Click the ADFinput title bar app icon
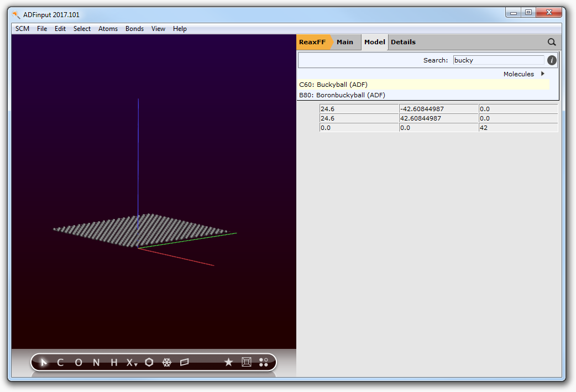The image size is (576, 392). tap(16, 15)
